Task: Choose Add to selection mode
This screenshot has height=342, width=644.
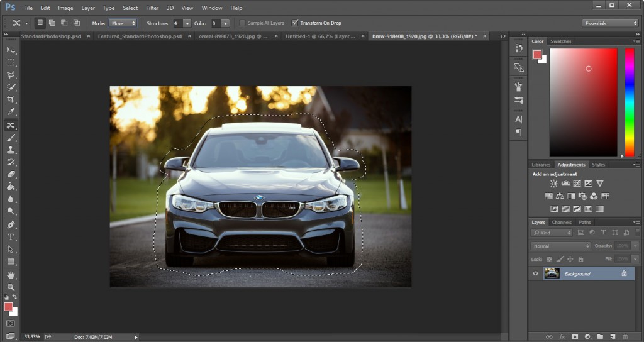Action: click(52, 23)
